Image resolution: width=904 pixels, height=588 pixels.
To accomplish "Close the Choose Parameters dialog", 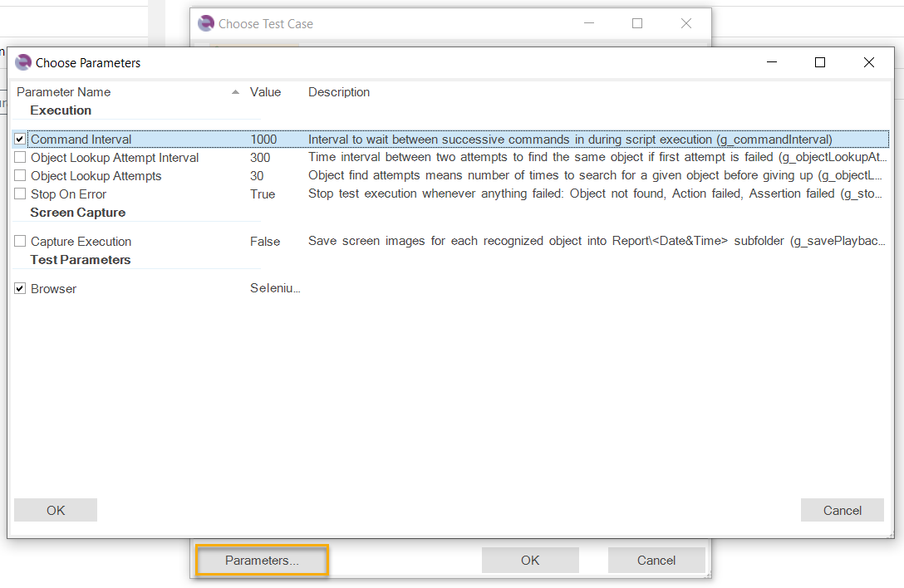I will tap(868, 62).
